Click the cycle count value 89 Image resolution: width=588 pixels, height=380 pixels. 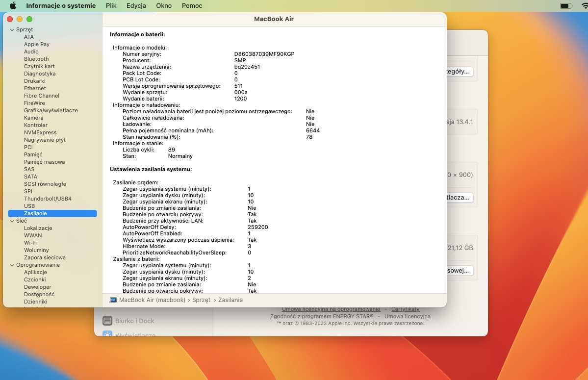pos(172,150)
